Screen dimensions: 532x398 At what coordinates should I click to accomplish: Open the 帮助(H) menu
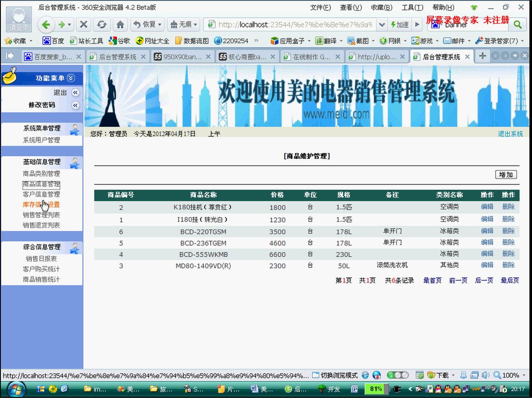(x=443, y=7)
